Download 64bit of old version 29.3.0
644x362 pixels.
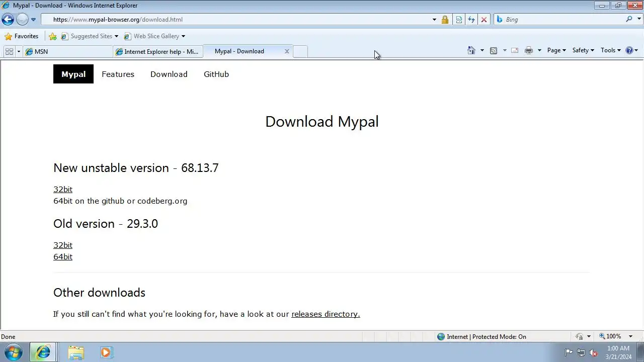(x=63, y=256)
